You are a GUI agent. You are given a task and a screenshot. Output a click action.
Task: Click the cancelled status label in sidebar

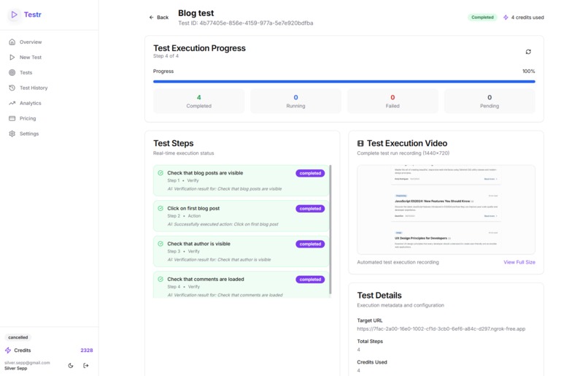click(x=18, y=337)
